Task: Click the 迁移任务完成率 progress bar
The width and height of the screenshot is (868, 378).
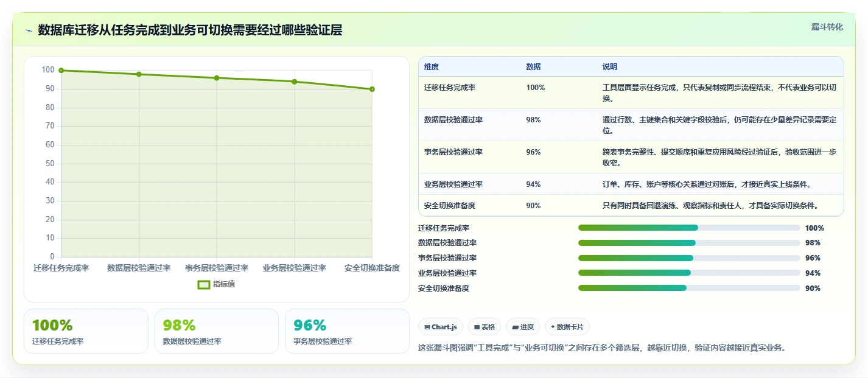Action: tap(689, 228)
